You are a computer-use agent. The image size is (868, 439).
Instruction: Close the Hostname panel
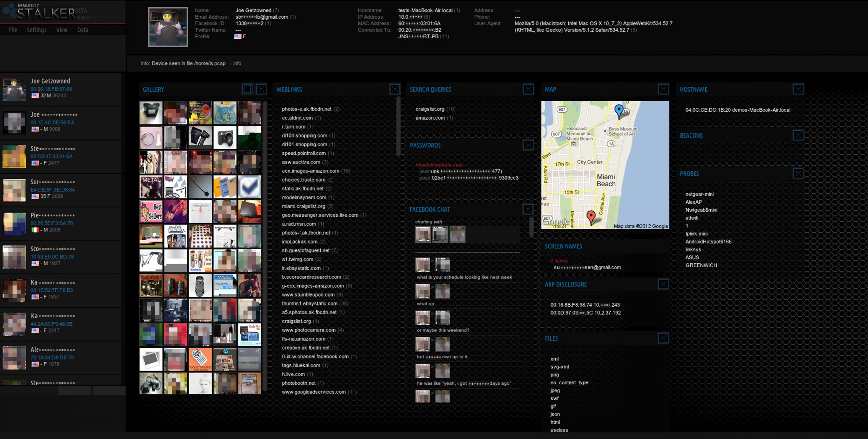(x=798, y=89)
